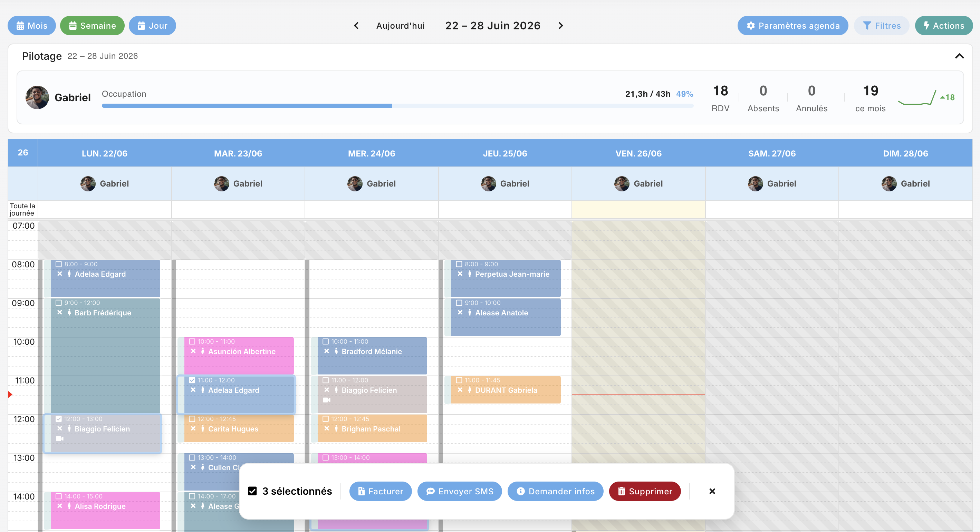The width and height of the screenshot is (980, 532).
Task: Tick checkbox of 13:00 - 14:00 Wednesday appointment
Action: point(326,458)
